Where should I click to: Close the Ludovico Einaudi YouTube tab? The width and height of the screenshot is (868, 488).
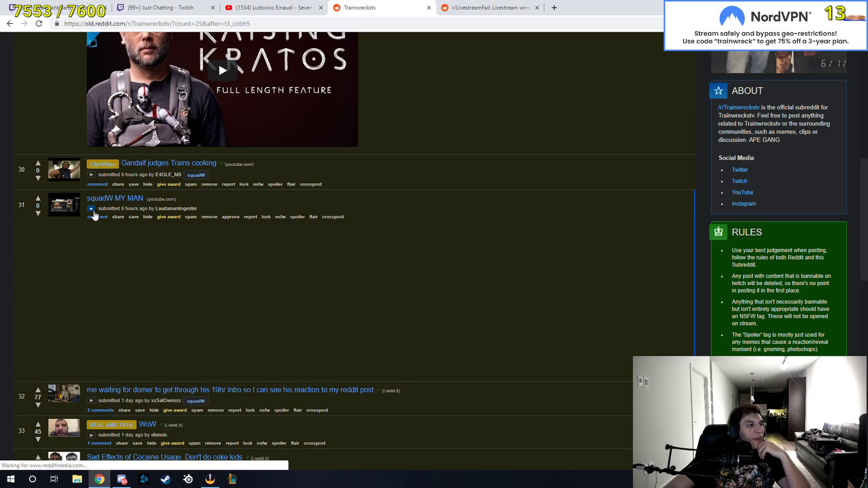[321, 8]
